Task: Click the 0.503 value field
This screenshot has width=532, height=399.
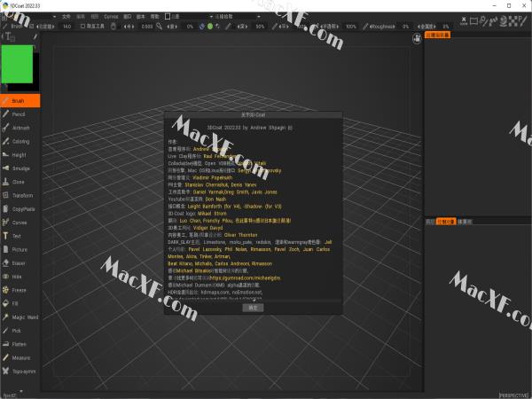Action: click(x=147, y=26)
